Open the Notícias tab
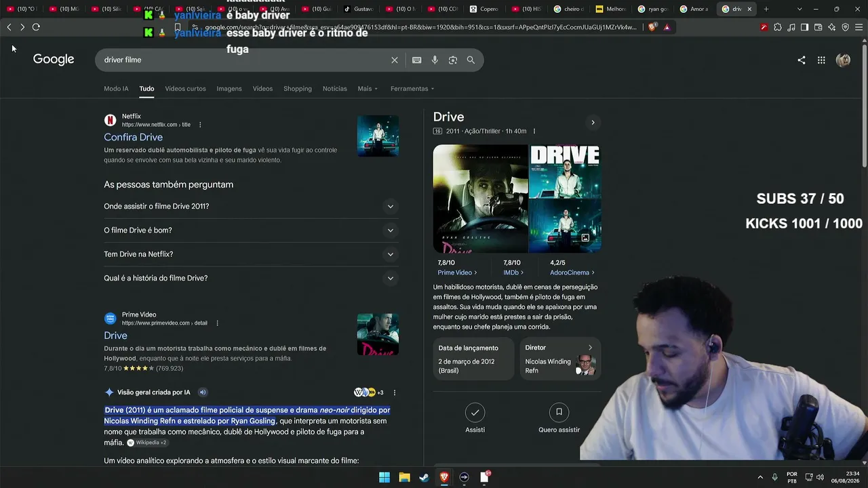Viewport: 868px width, 488px height. 335,89
